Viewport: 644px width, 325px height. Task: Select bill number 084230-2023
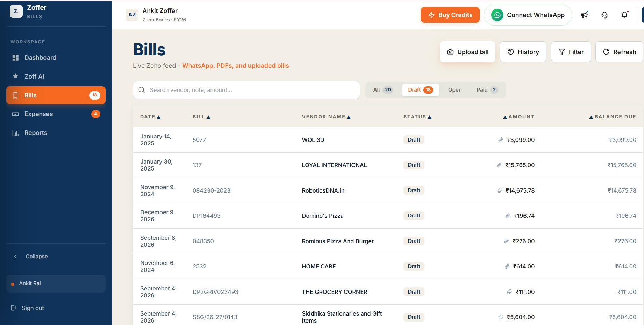pos(212,190)
